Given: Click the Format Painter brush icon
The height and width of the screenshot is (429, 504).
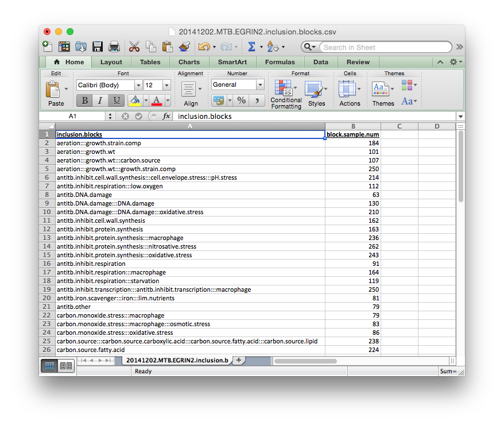Looking at the screenshot, I should tap(184, 47).
